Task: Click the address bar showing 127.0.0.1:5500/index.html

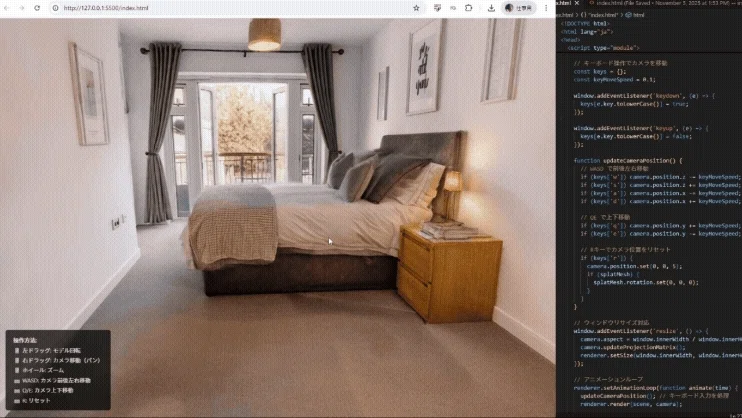Action: click(236, 8)
